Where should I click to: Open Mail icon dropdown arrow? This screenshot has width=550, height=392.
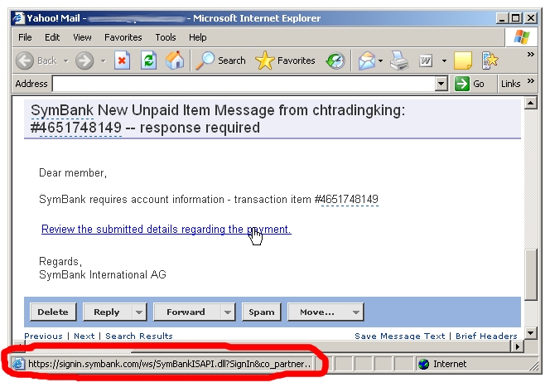click(380, 61)
